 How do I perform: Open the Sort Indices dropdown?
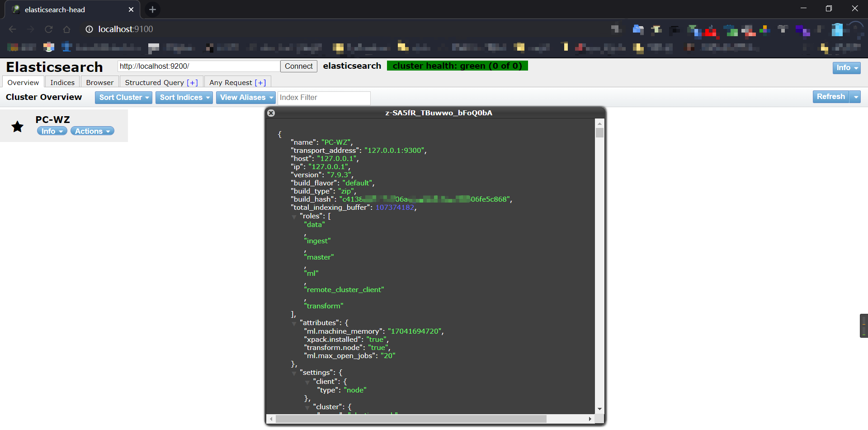point(184,98)
